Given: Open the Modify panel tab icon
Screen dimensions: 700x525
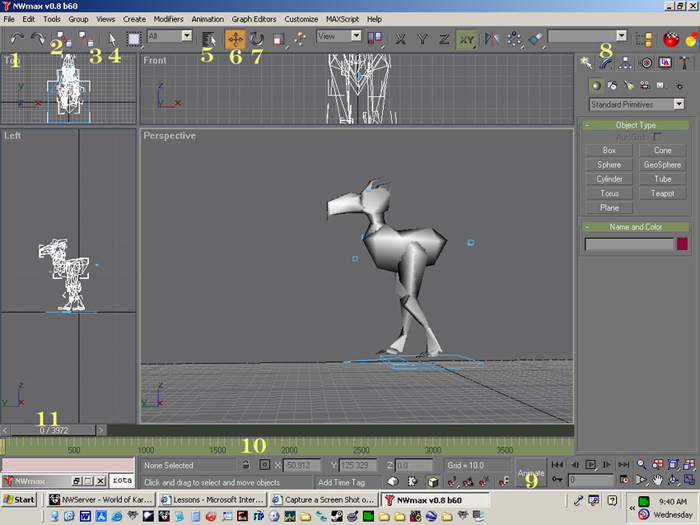Looking at the screenshot, I should coord(607,62).
